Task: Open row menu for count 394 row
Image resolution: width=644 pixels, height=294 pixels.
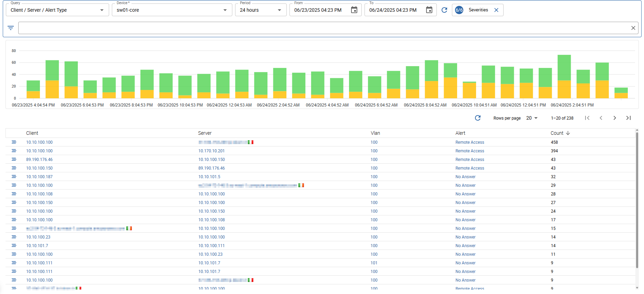Action: (14, 151)
